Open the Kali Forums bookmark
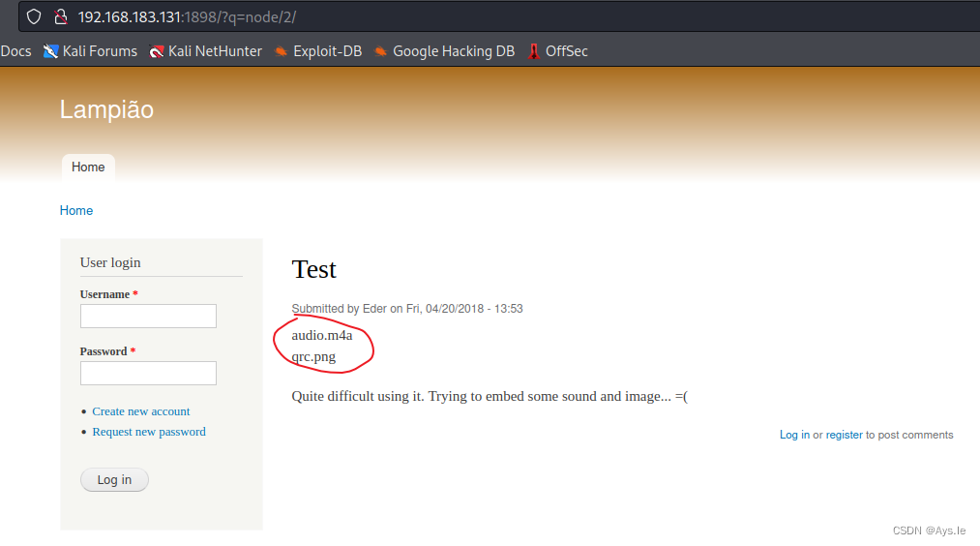This screenshot has height=546, width=980. [x=90, y=51]
